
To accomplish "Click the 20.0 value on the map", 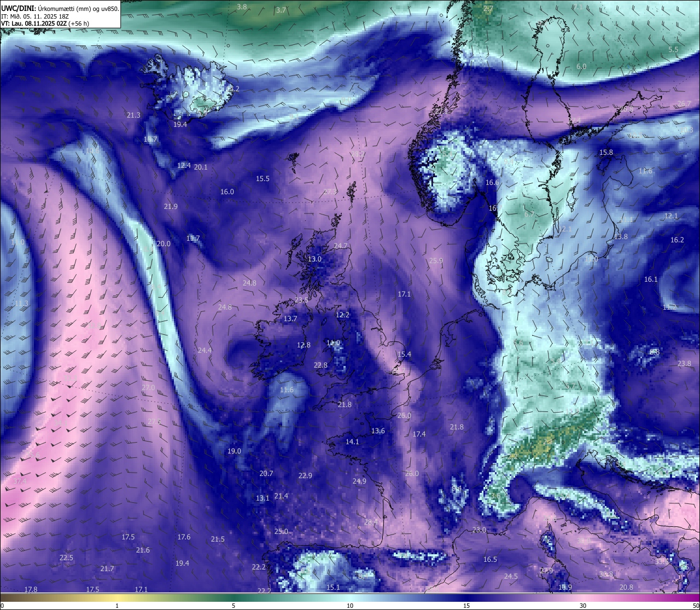I will tap(164, 243).
